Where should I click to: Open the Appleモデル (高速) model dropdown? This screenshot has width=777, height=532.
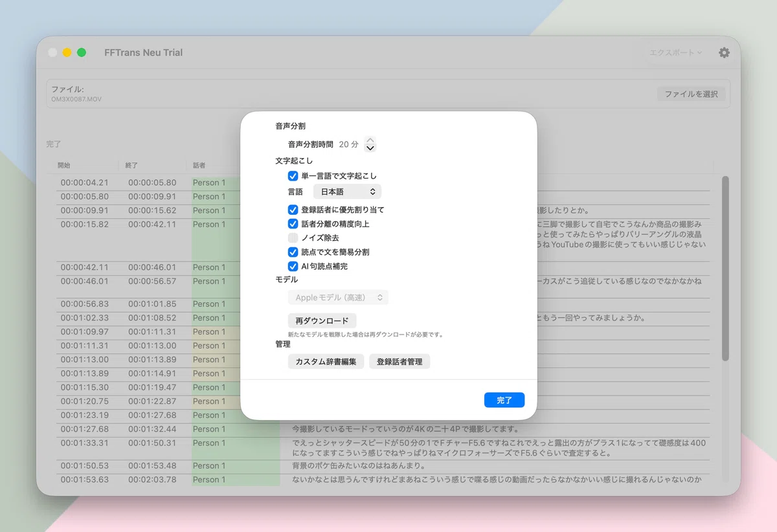point(338,298)
